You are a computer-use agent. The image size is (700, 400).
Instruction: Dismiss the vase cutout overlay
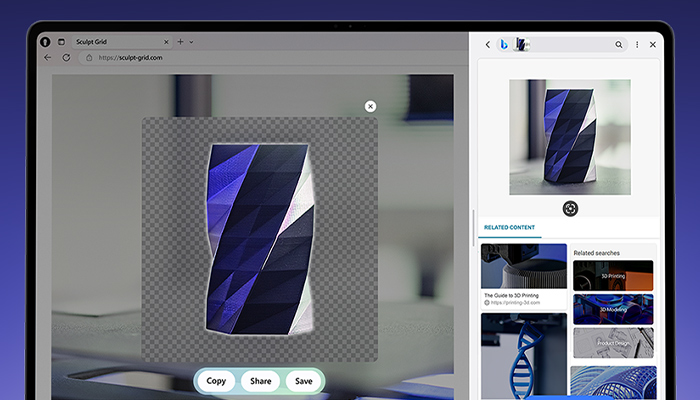point(370,106)
